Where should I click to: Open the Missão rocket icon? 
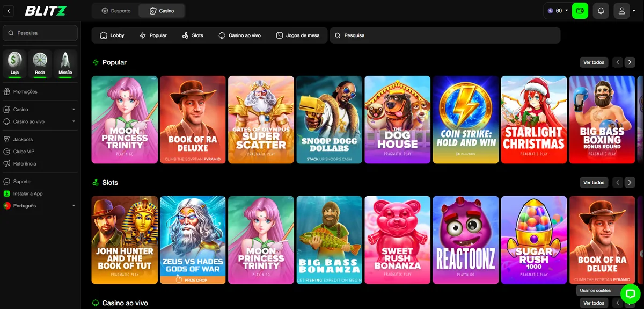65,63
